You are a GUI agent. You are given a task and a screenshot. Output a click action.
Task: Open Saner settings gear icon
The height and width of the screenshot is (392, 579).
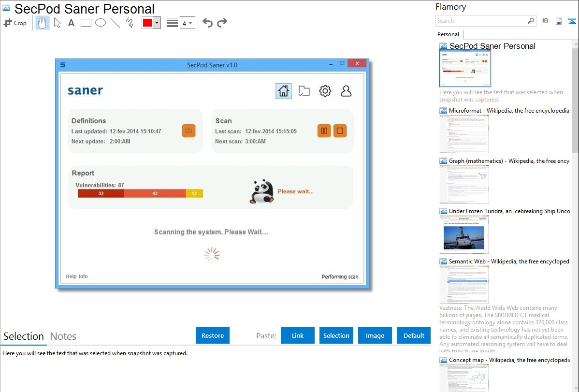pos(325,91)
